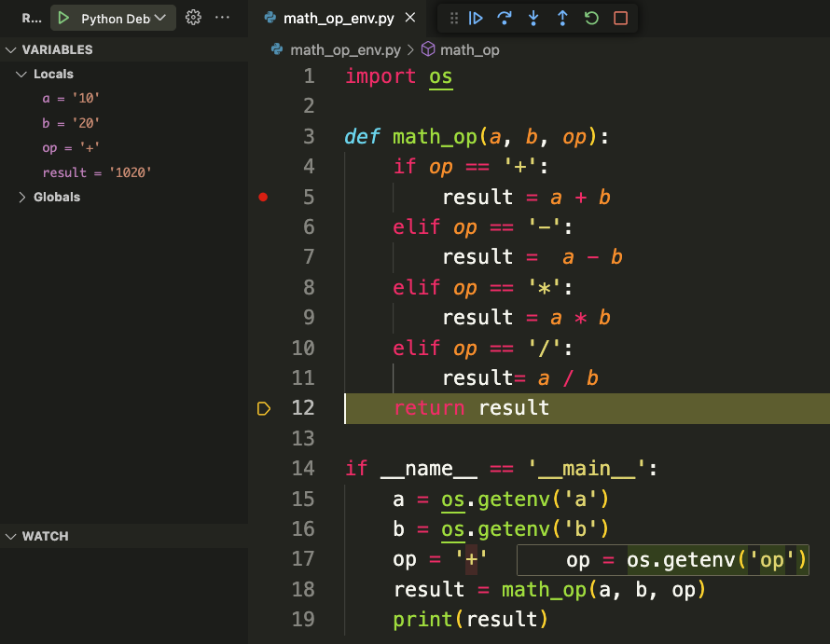Click the Python file icon in the breadcrumb
Viewport: 830px width, 644px height.
point(277,49)
